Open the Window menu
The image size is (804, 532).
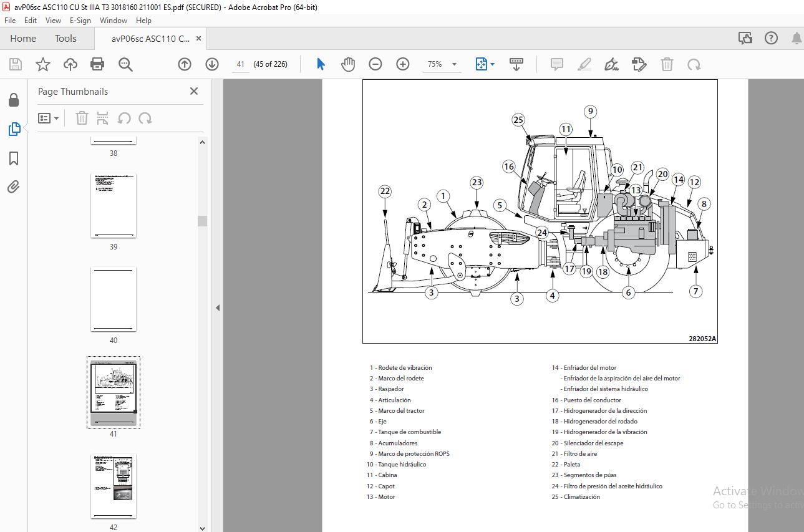pos(114,21)
